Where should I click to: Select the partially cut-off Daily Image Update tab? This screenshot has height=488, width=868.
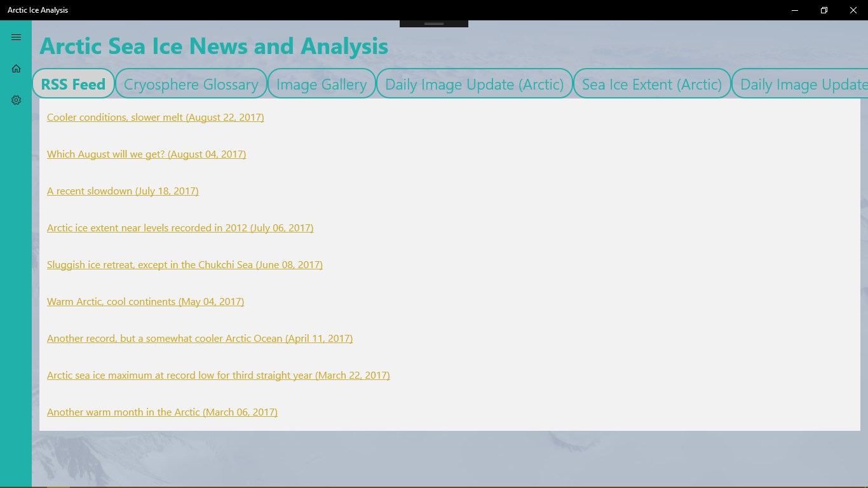coord(800,84)
